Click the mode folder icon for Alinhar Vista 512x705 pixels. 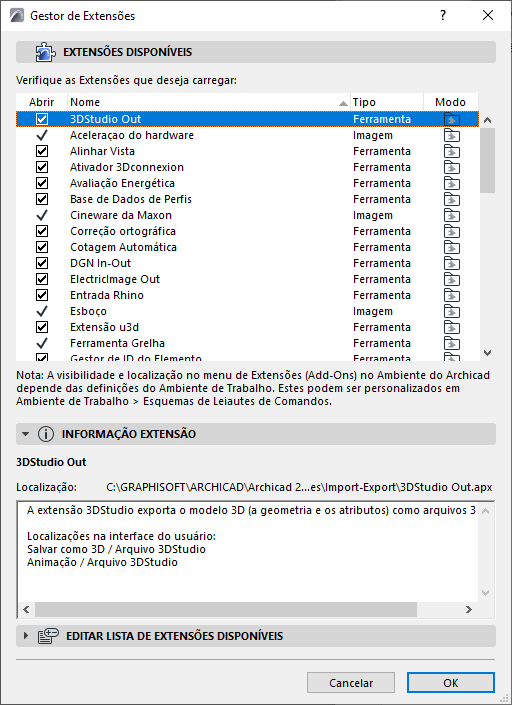pyautogui.click(x=452, y=151)
